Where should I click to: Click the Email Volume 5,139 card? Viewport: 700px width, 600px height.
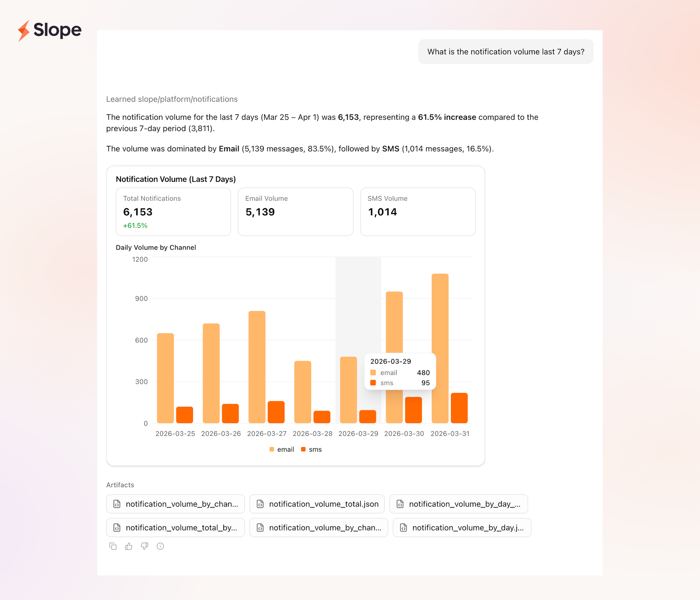coord(295,212)
